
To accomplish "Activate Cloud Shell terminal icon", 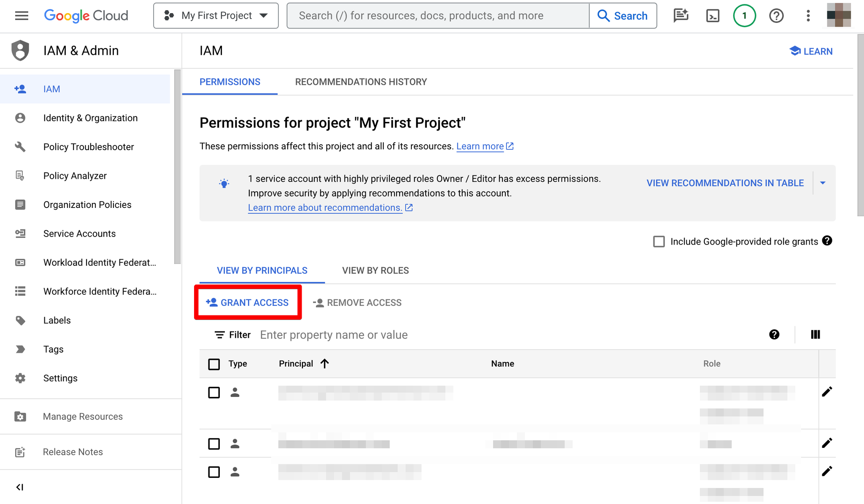I will coord(713,16).
